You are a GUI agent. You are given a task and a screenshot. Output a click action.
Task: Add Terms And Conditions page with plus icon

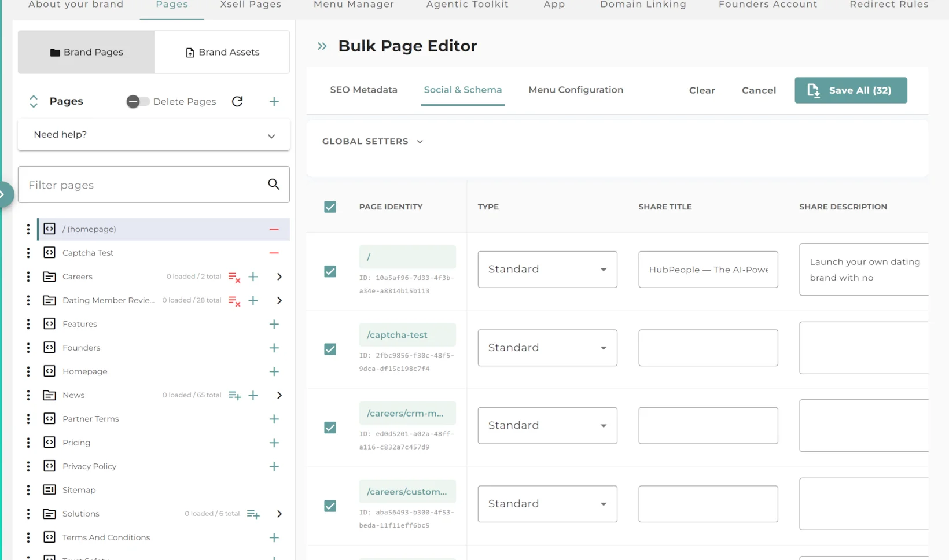coord(274,537)
